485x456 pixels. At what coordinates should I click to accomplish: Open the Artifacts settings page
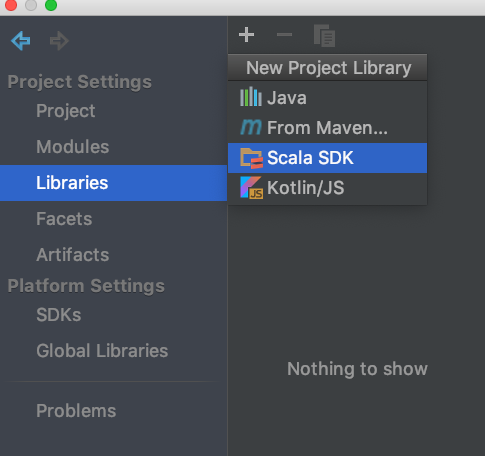click(x=73, y=255)
